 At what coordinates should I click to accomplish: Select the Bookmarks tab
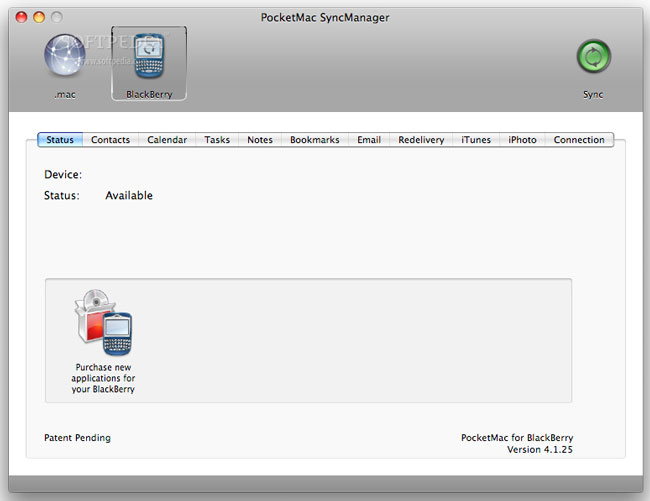pos(315,140)
